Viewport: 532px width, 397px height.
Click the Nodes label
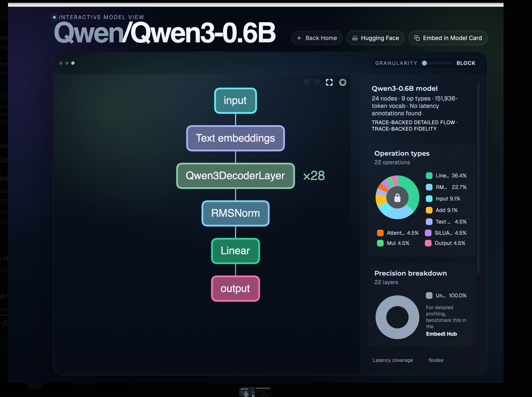[x=436, y=360]
